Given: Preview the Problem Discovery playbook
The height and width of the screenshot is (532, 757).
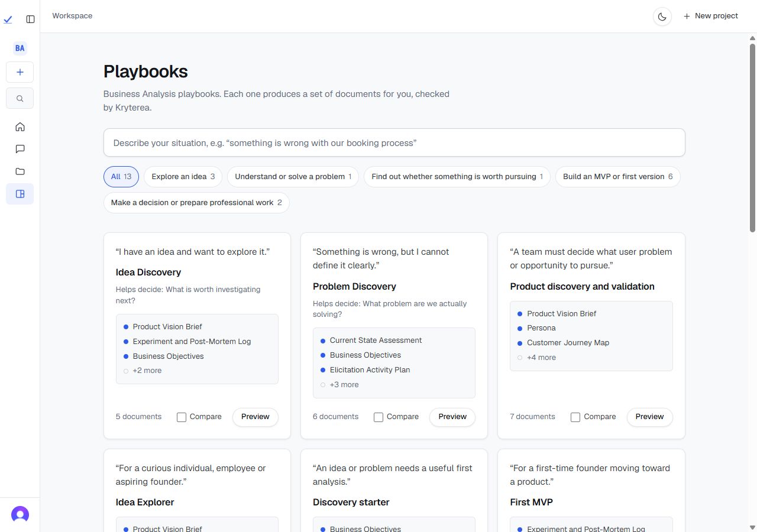Looking at the screenshot, I should [452, 417].
